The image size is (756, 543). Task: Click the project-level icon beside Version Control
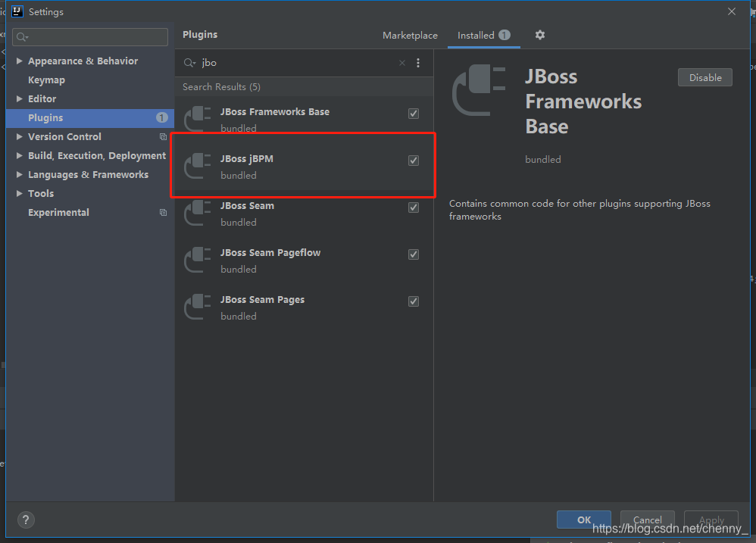163,137
